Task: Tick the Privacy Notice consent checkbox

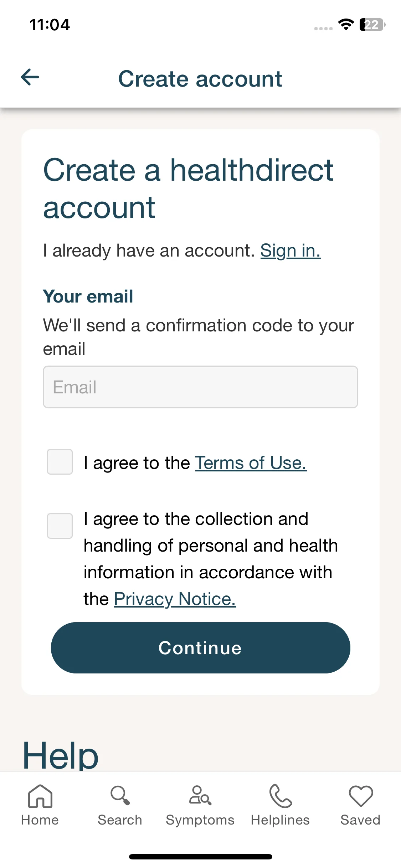Action: click(x=60, y=526)
